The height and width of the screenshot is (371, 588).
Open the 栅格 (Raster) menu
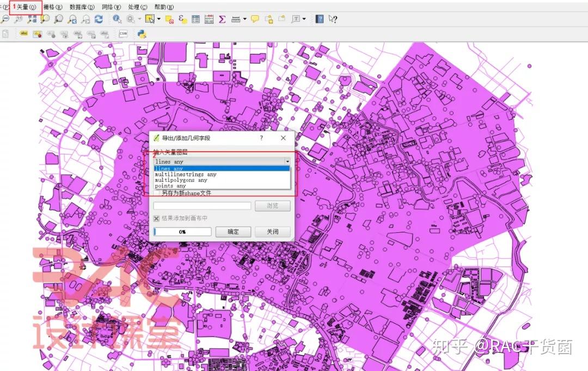[53, 7]
